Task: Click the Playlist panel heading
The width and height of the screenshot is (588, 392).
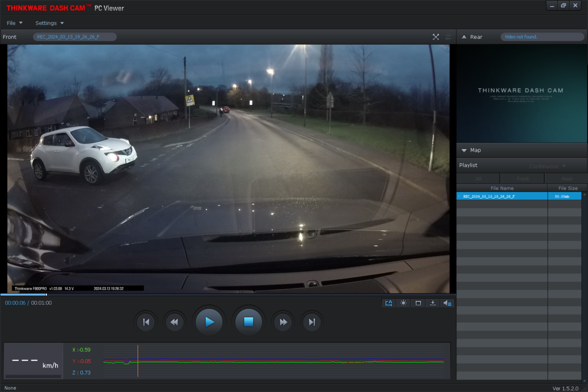Action: point(468,165)
